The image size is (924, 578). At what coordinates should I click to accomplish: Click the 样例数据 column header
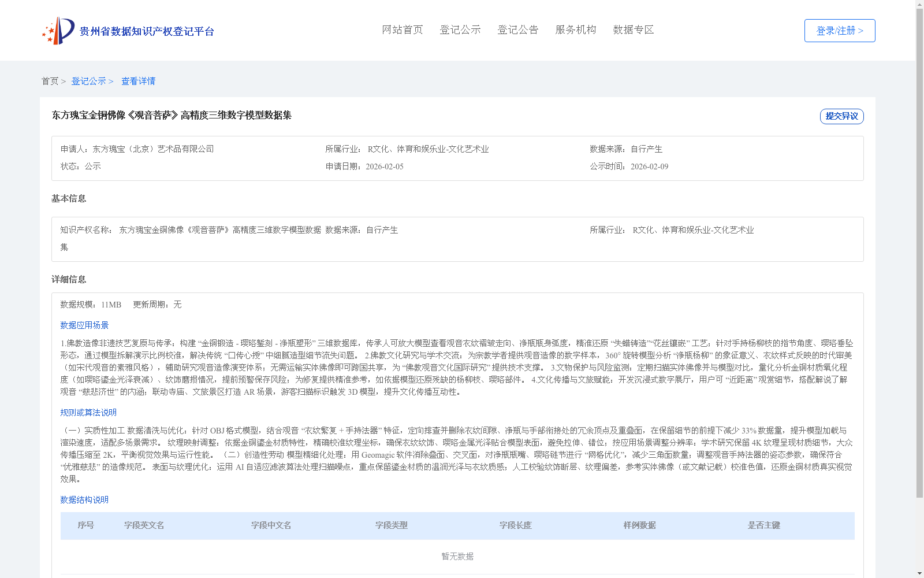pyautogui.click(x=640, y=525)
